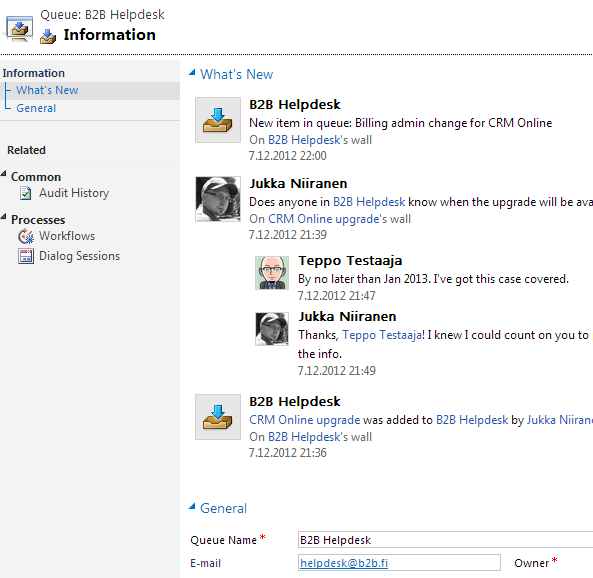Click queue icon of CRM Online upgrade added post
The width and height of the screenshot is (593, 578).
tap(218, 417)
